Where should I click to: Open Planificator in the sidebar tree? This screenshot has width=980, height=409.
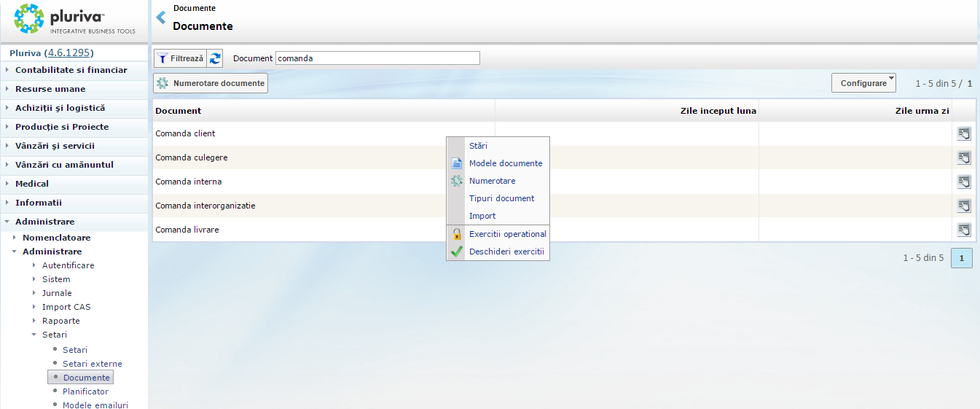point(85,392)
